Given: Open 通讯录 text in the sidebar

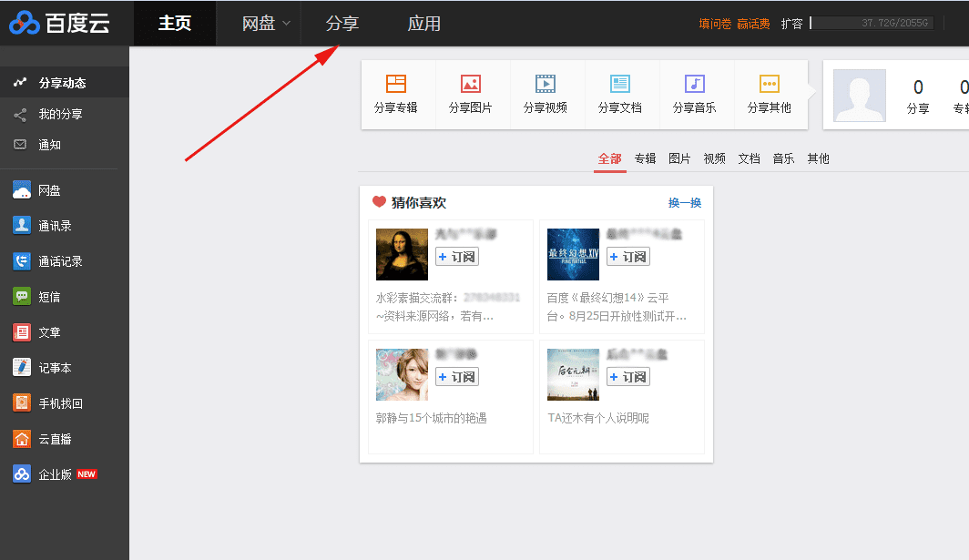Looking at the screenshot, I should (x=55, y=226).
